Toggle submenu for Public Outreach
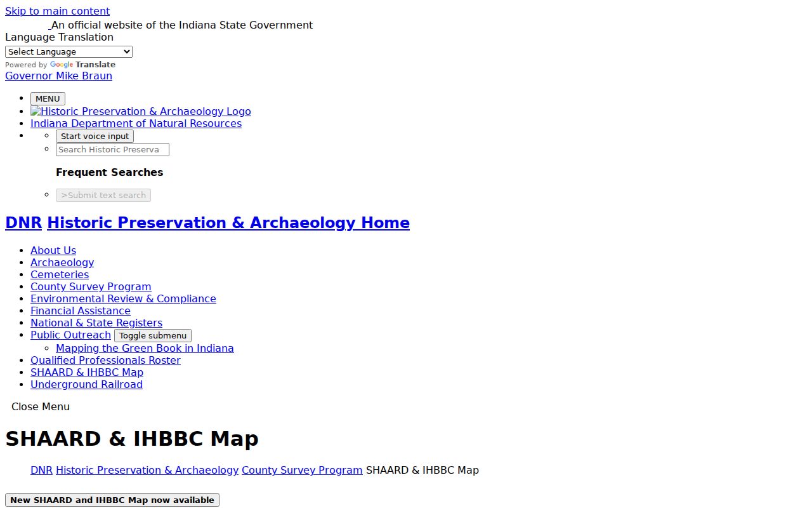Image resolution: width=812 pixels, height=508 pixels. (x=153, y=335)
